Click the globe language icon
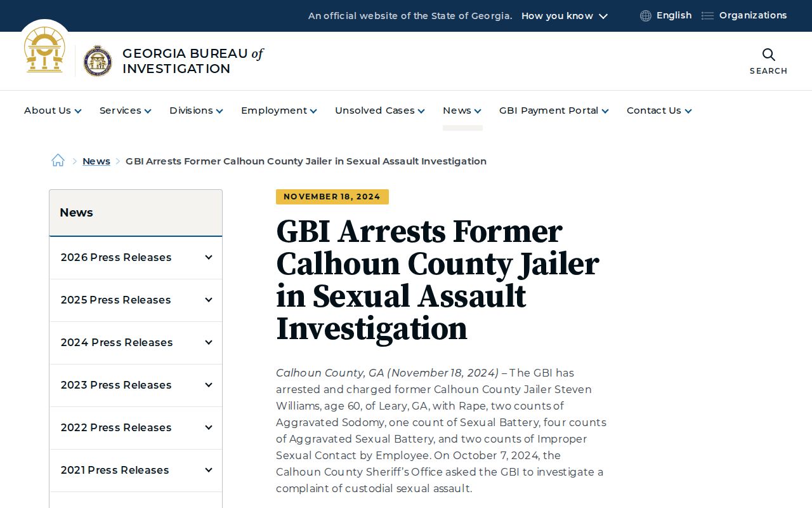Screen dimensions: 812x508 point(646,16)
